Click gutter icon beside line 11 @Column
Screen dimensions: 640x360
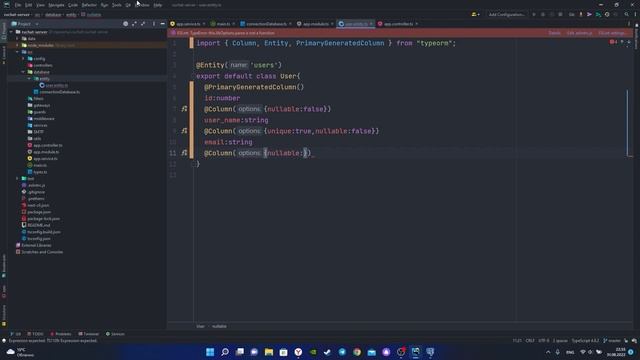coord(184,153)
